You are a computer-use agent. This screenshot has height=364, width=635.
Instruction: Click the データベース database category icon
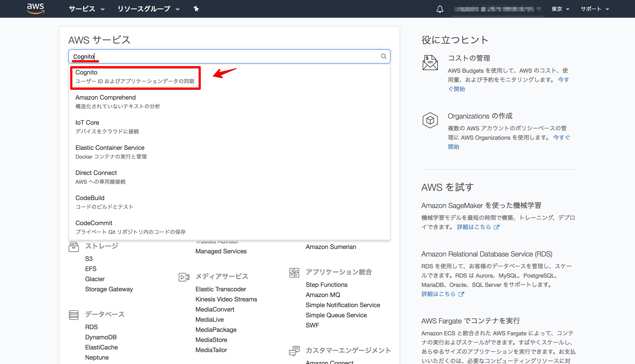74,315
